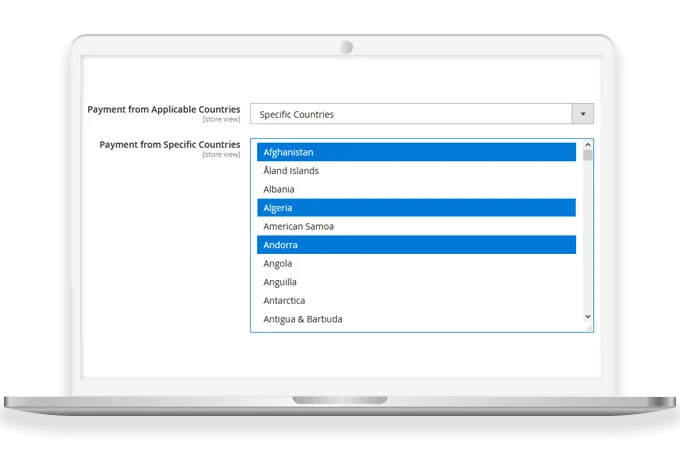This screenshot has width=680, height=450.
Task: Pick Antigua & Barbuda from the list
Action: (x=416, y=319)
